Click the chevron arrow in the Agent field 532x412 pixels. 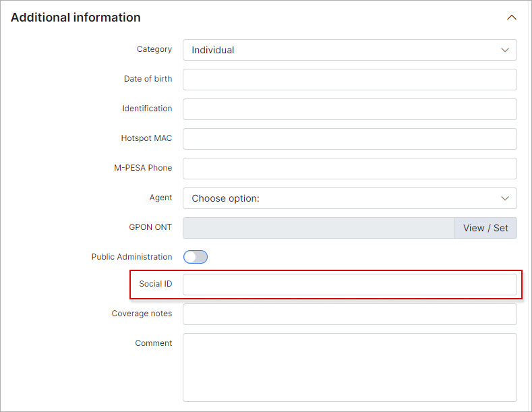[x=504, y=198]
